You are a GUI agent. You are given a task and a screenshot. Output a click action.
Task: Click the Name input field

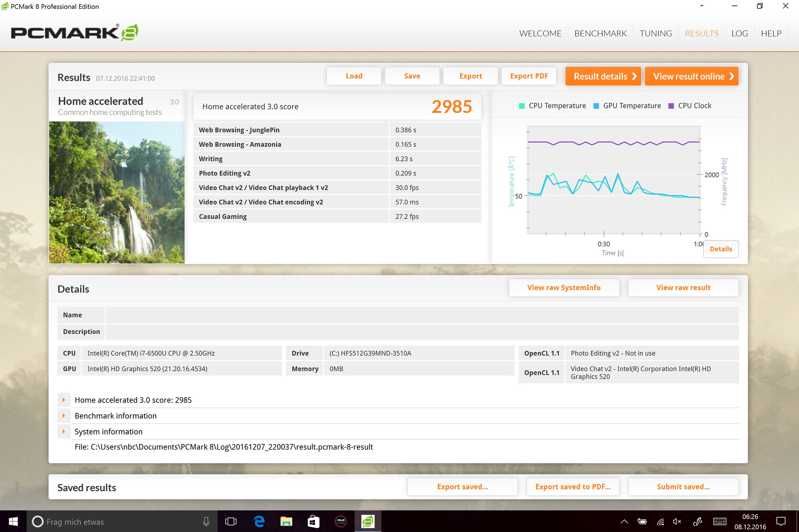(x=421, y=315)
